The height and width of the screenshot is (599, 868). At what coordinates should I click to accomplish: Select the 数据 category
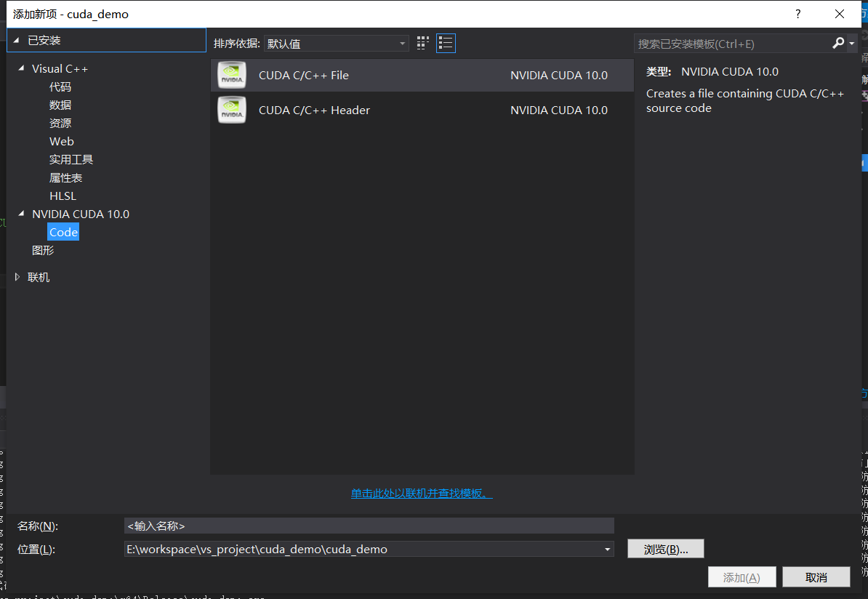(x=60, y=105)
